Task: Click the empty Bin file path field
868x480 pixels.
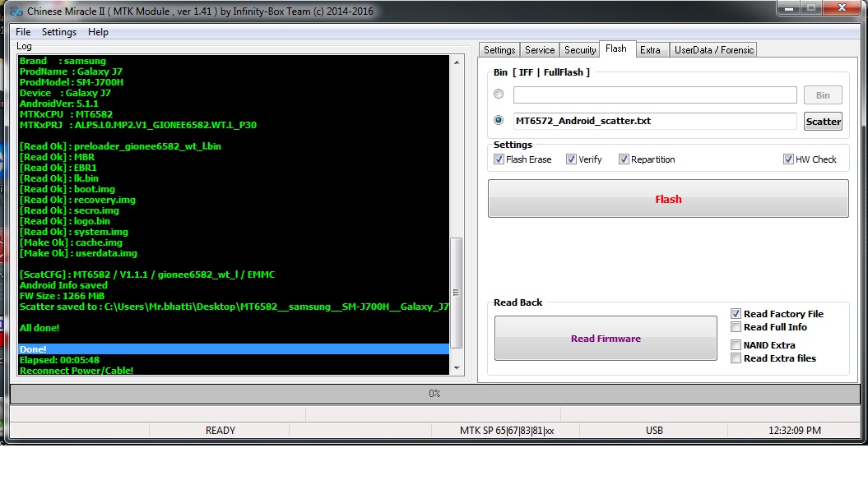Action: click(655, 95)
